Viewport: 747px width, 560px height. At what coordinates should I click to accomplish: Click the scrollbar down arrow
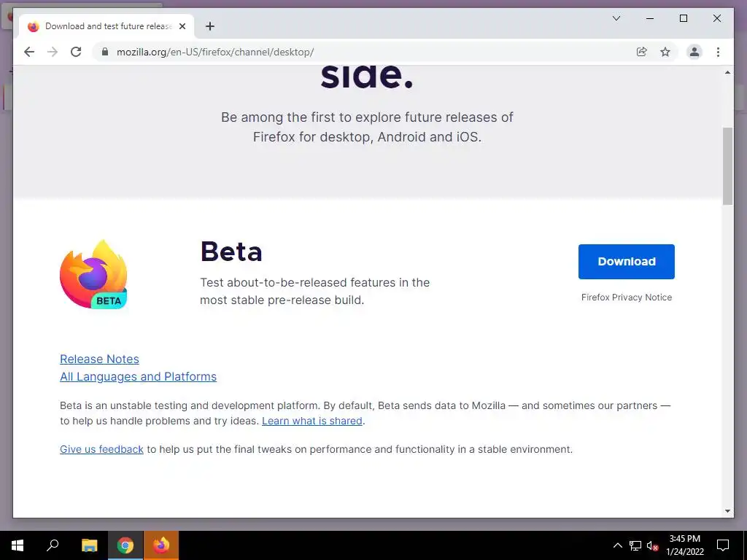(x=727, y=511)
